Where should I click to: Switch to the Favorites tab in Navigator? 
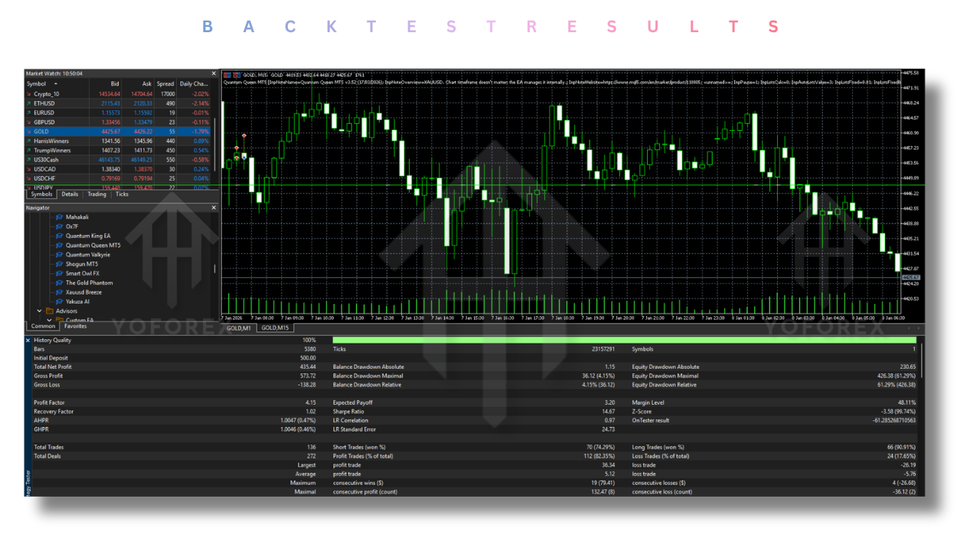[x=75, y=326]
